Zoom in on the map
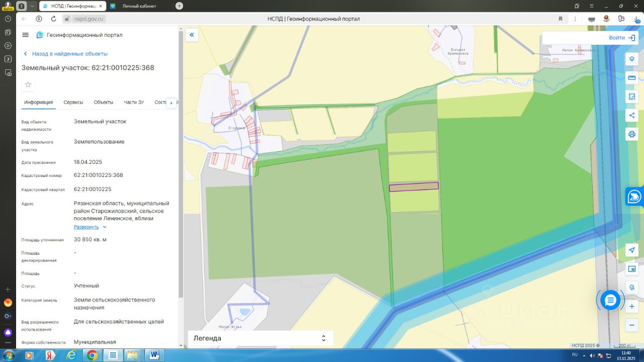Screen dimensions: 644x362 point(632,306)
